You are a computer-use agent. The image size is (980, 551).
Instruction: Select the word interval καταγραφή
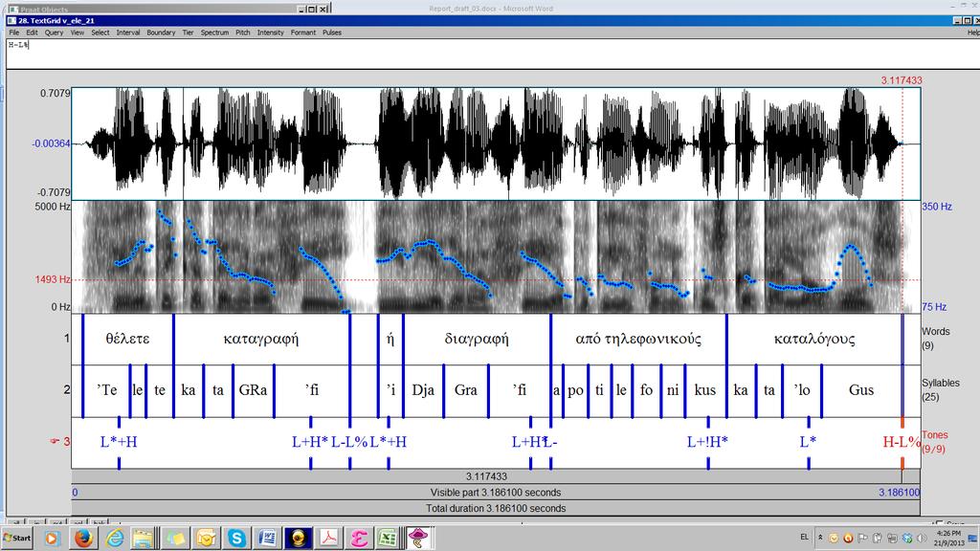(x=261, y=340)
